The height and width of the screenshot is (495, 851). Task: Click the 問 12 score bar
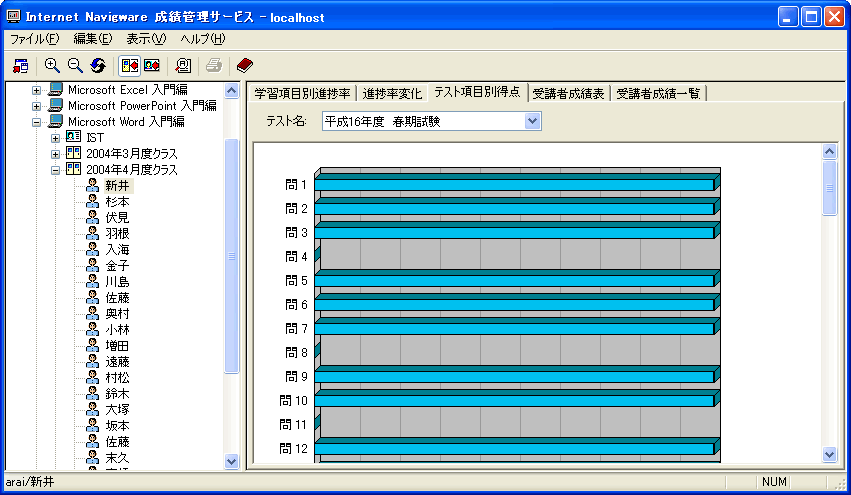pyautogui.click(x=517, y=446)
